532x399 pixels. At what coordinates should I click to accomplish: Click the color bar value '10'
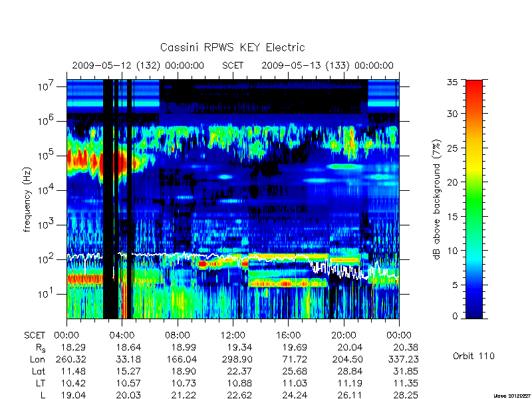453,251
